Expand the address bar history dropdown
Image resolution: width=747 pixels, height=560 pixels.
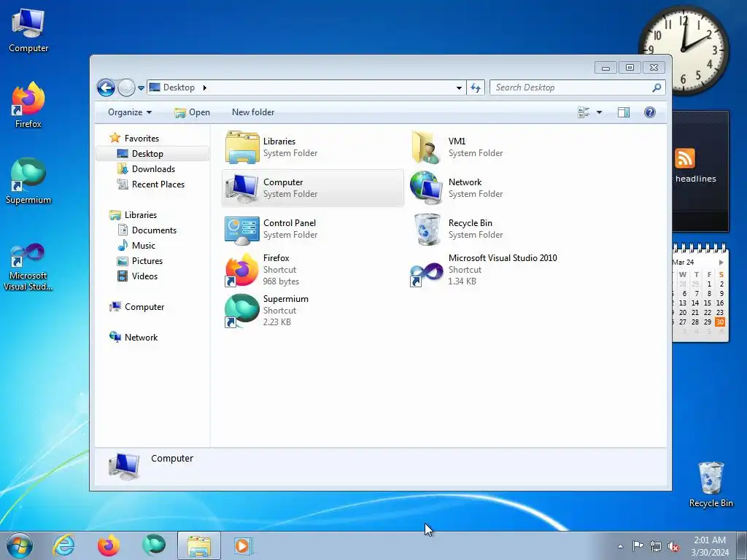point(459,87)
